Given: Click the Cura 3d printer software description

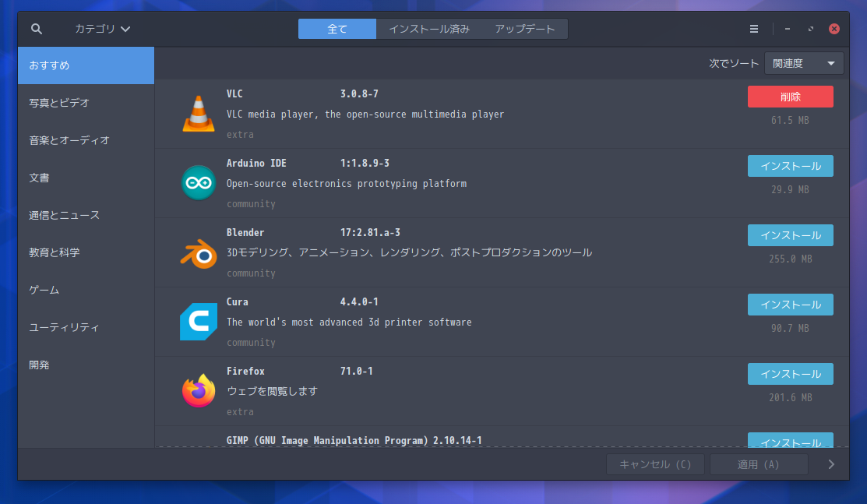Looking at the screenshot, I should (x=349, y=322).
